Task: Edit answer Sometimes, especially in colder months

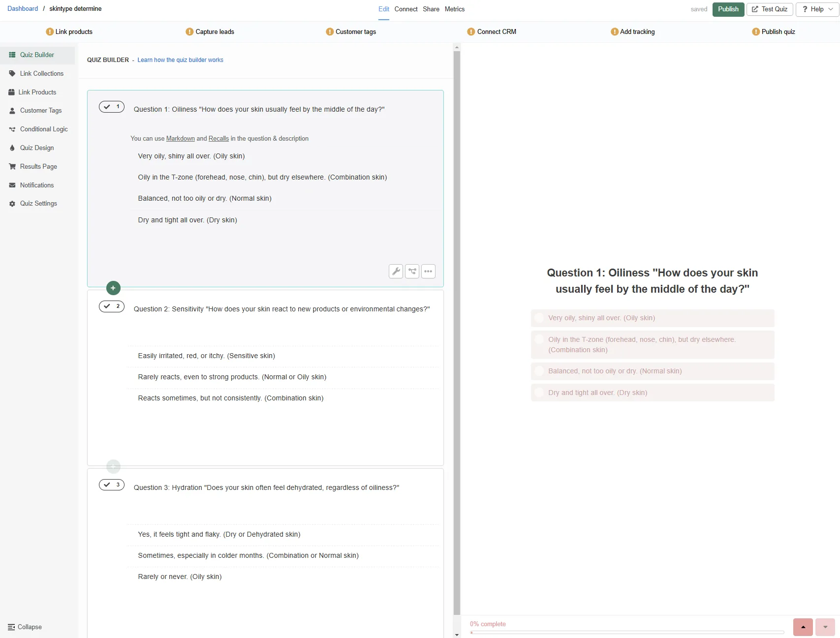Action: [x=248, y=556]
